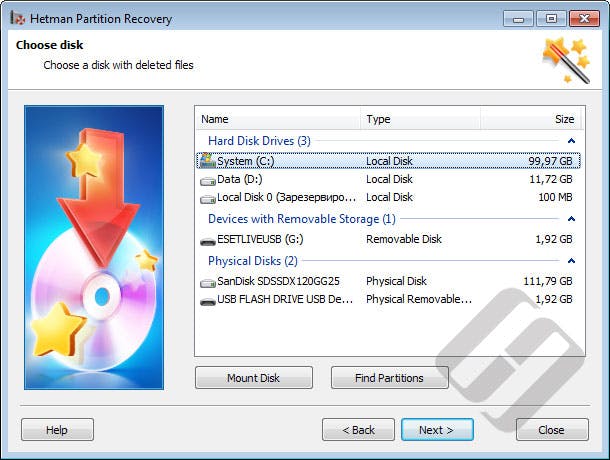
Task: Go to previous step with Back
Action: [x=358, y=430]
